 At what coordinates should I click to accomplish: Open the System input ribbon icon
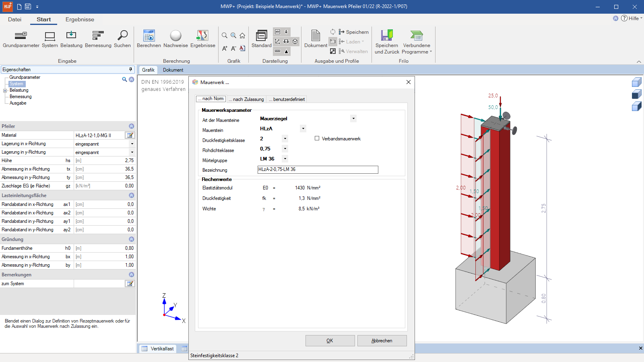coord(50,39)
